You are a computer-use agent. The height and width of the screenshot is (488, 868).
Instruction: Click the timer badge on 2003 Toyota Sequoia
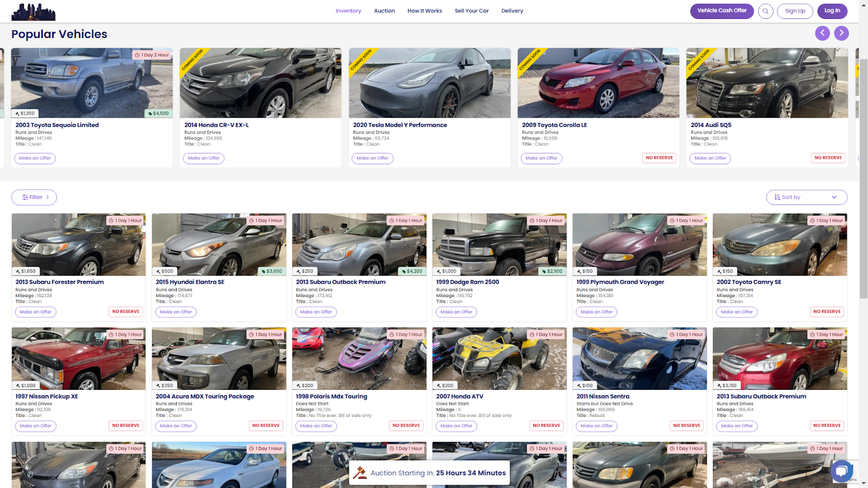152,55
